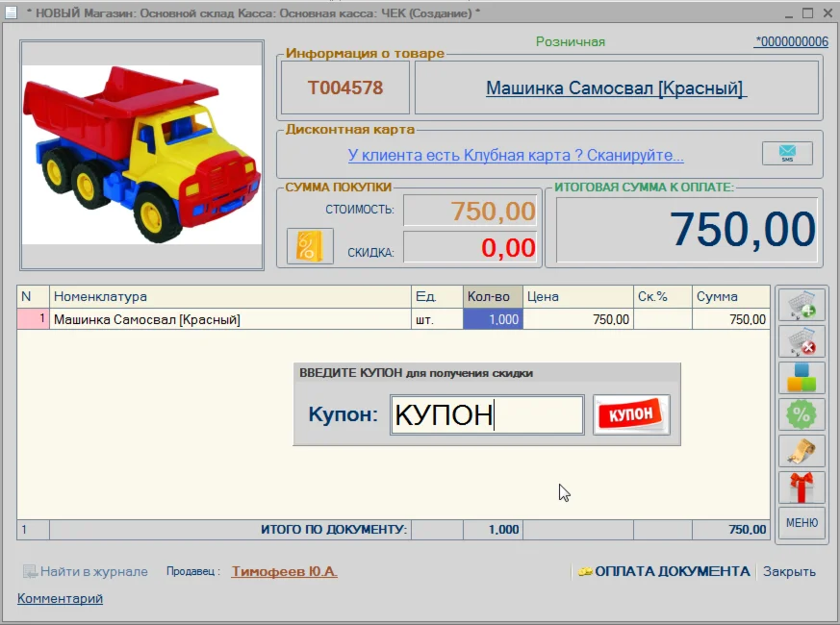840x625 pixels.
Task: Click inside the Купон input field
Action: [487, 415]
